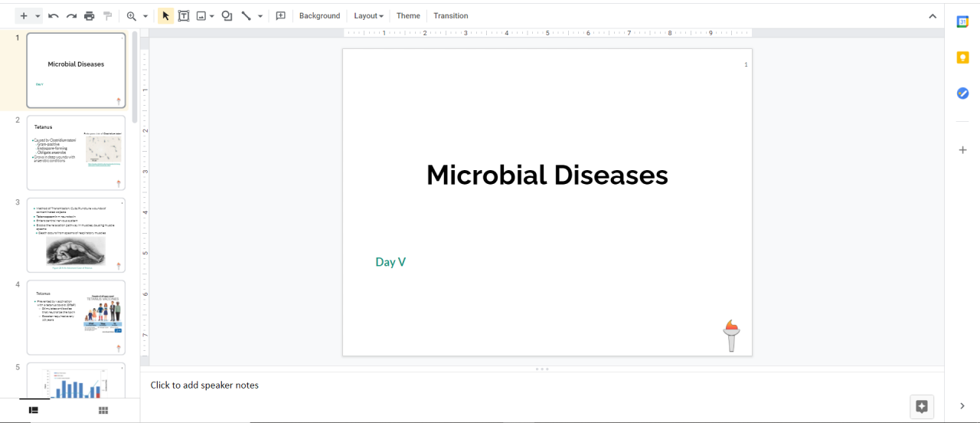This screenshot has height=423, width=980.
Task: Click the Print icon
Action: tap(90, 16)
